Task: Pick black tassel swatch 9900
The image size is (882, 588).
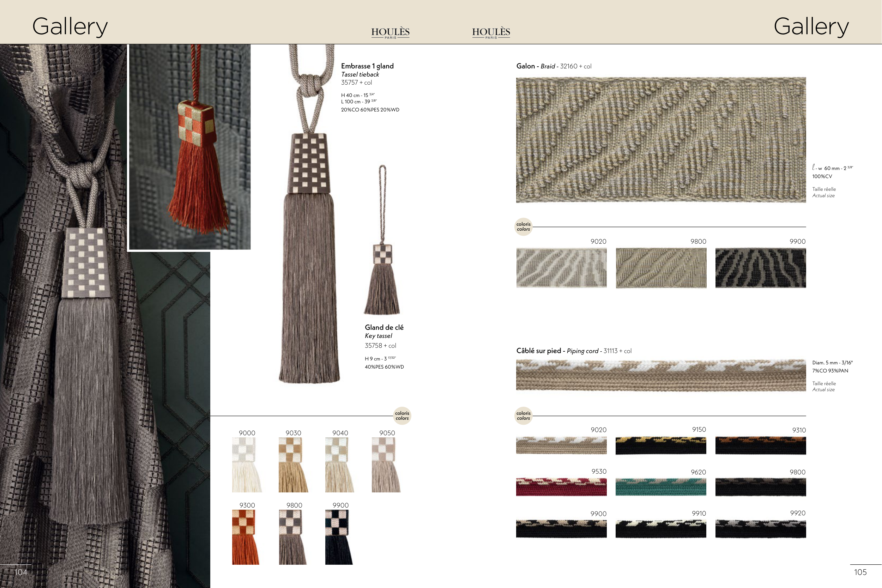Action: click(x=338, y=537)
